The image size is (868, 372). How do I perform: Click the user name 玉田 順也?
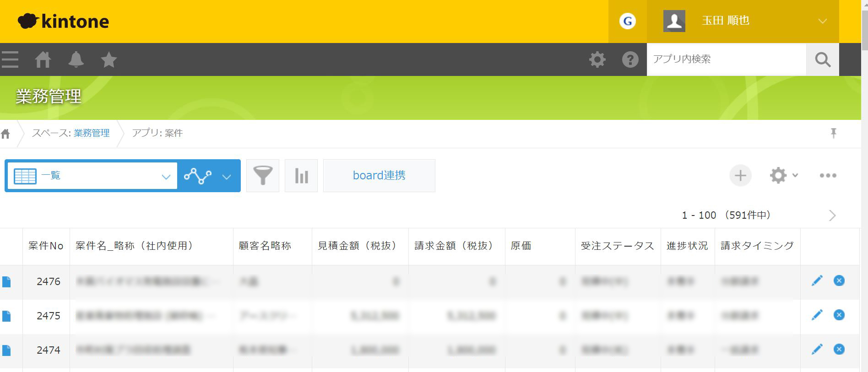click(x=726, y=21)
